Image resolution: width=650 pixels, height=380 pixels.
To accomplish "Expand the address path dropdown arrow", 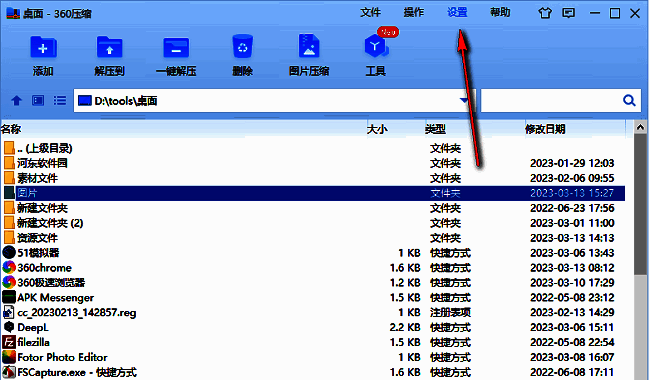I will click(464, 100).
